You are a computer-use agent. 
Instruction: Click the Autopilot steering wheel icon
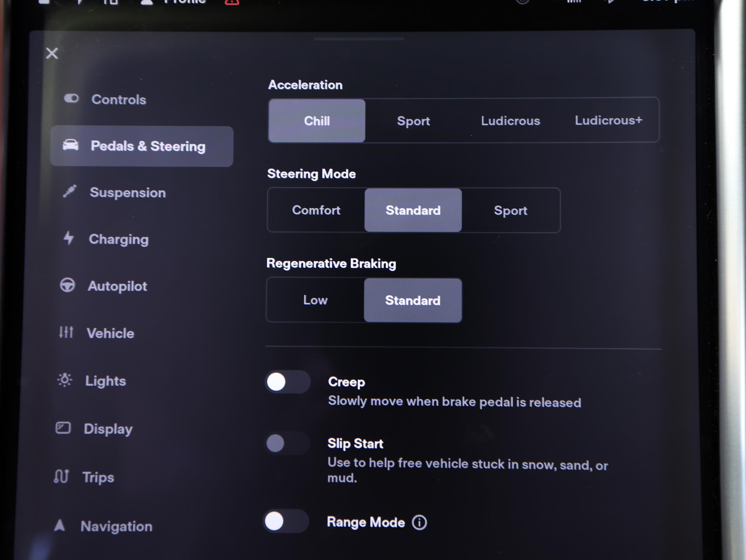coord(67,285)
